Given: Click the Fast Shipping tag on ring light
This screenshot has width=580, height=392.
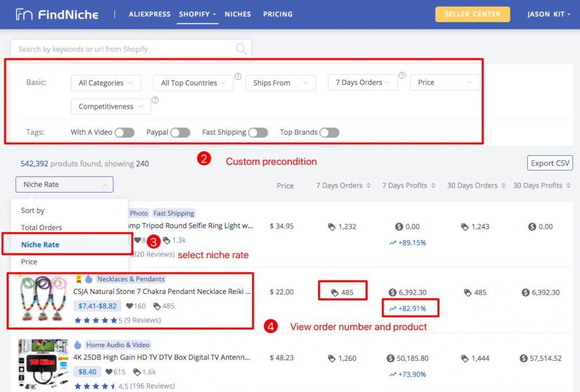Looking at the screenshot, I should click(x=174, y=214).
